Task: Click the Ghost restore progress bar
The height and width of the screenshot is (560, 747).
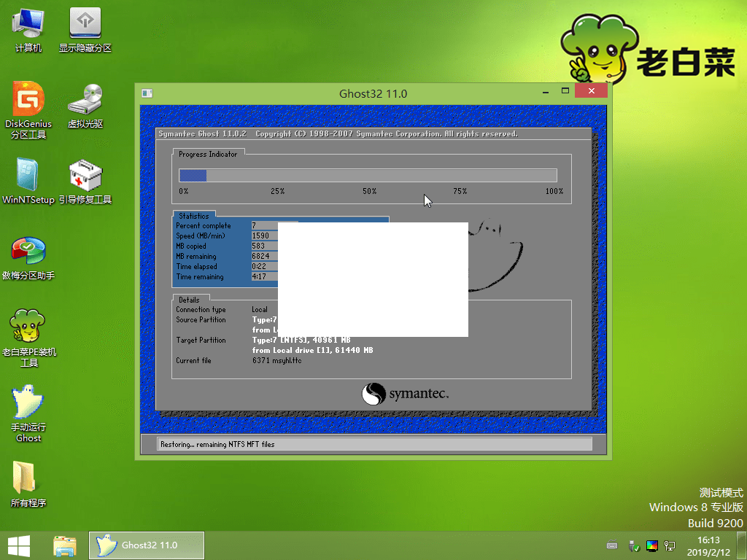Action: [x=368, y=175]
